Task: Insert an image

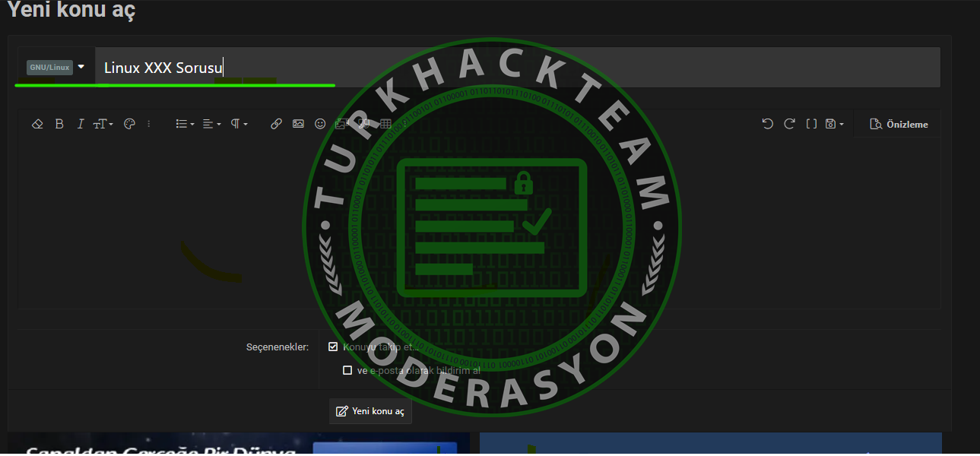Action: 298,124
